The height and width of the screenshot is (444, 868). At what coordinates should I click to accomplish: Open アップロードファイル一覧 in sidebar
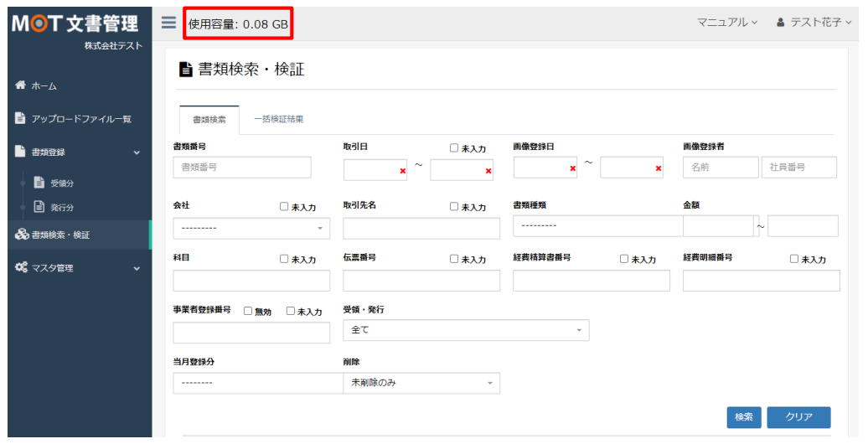[x=80, y=118]
